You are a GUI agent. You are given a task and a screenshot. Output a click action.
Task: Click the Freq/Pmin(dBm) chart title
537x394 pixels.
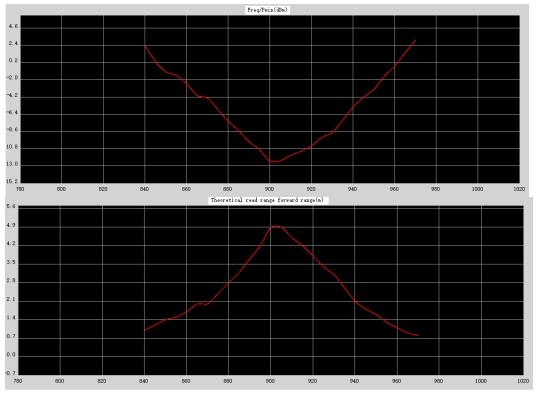point(267,10)
